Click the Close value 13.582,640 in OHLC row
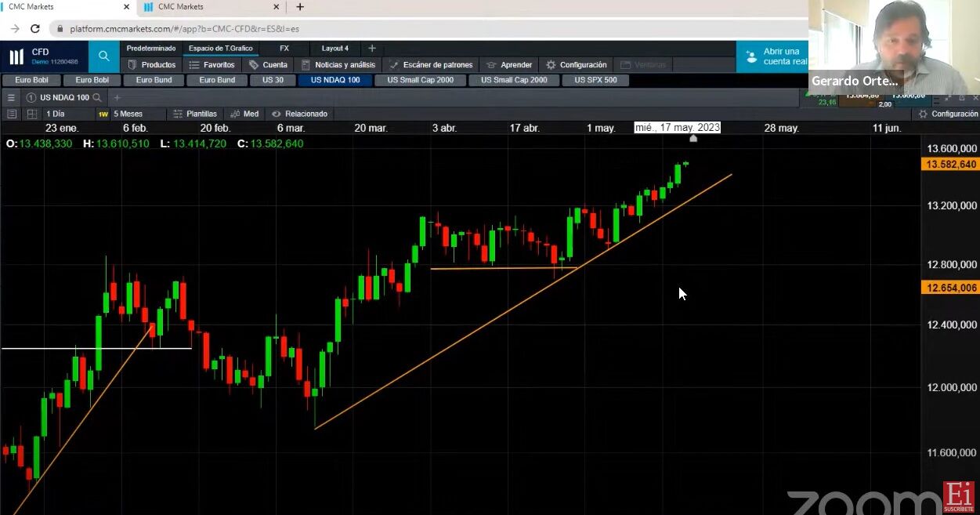This screenshot has height=515, width=980. (277, 143)
